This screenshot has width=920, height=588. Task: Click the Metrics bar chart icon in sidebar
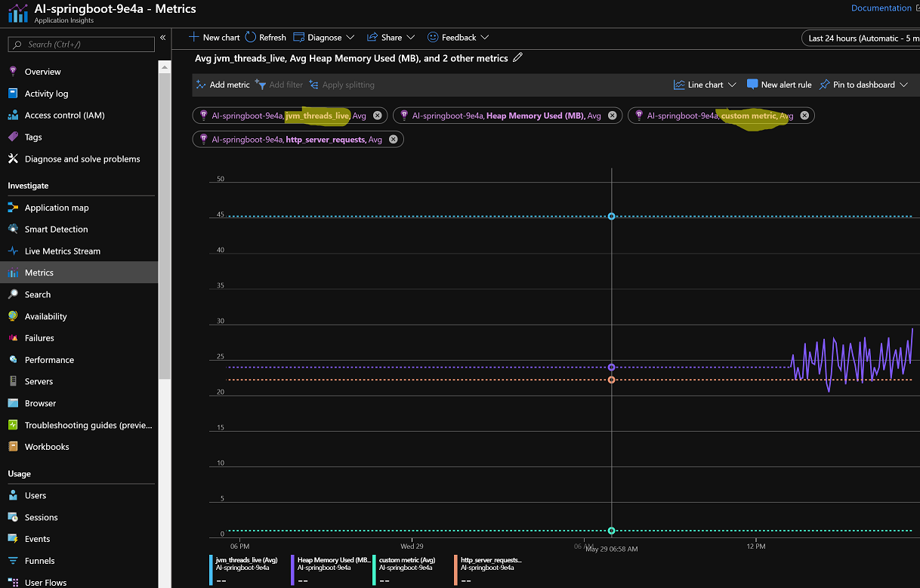12,272
